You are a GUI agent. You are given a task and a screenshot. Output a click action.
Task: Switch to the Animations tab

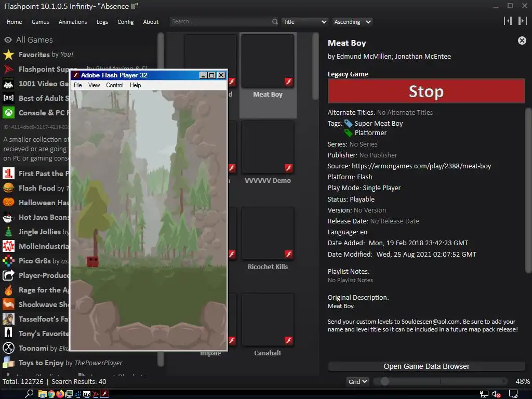point(73,22)
